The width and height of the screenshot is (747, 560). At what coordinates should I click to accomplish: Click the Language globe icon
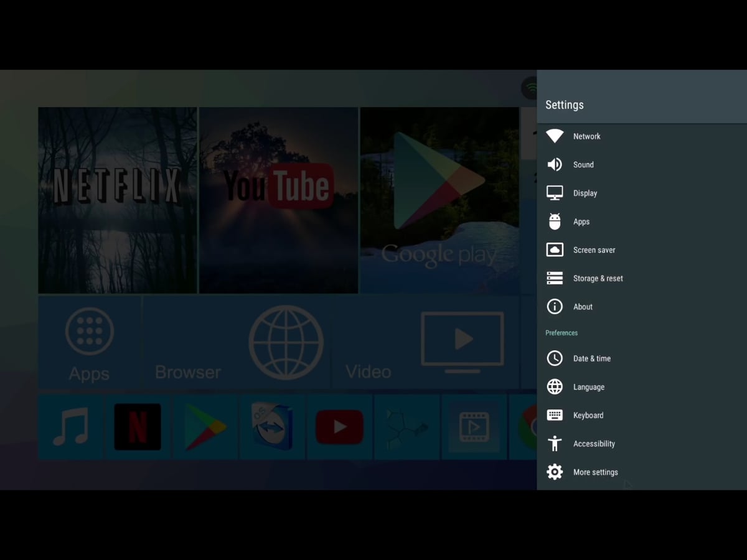coord(554,386)
